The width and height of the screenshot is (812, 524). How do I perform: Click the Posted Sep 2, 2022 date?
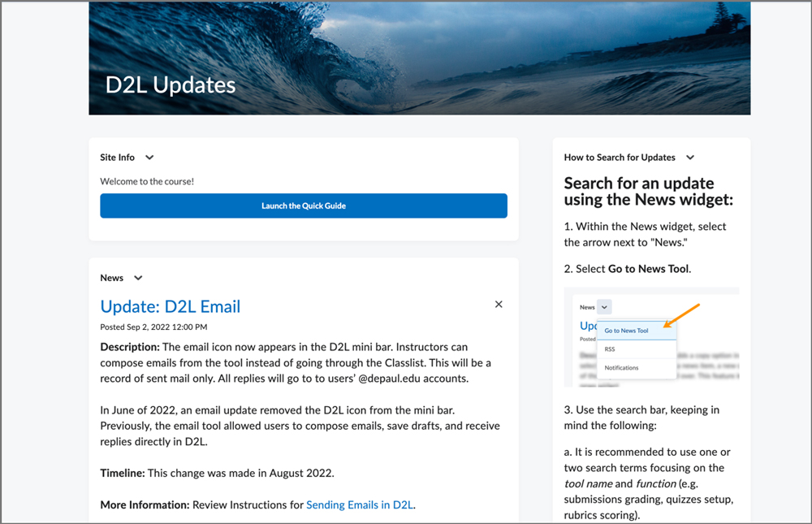(153, 327)
